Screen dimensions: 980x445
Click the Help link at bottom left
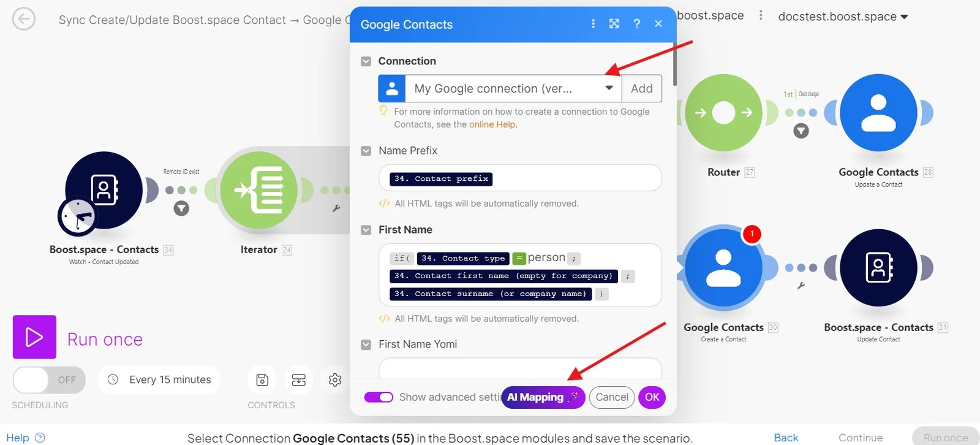(x=17, y=438)
